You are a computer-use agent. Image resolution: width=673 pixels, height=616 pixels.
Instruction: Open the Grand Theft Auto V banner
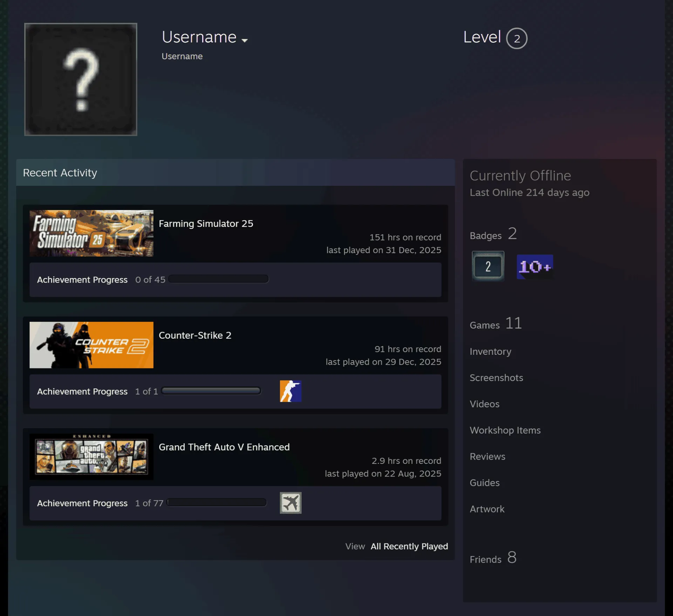91,457
